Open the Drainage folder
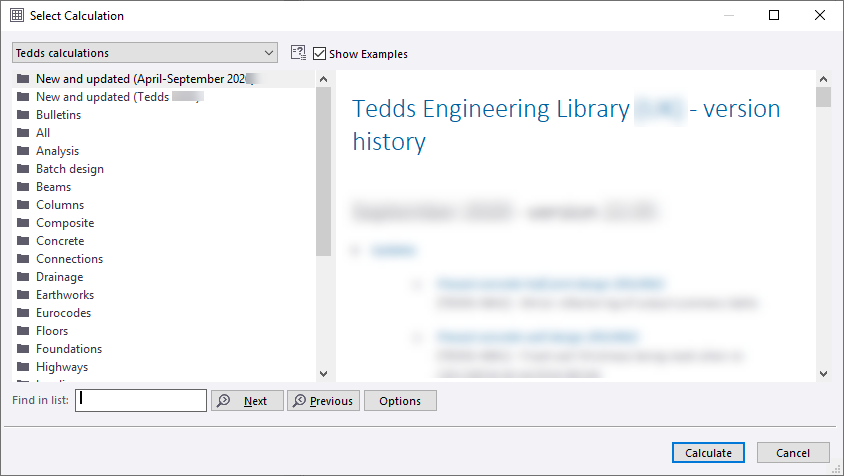The width and height of the screenshot is (844, 476). click(59, 277)
